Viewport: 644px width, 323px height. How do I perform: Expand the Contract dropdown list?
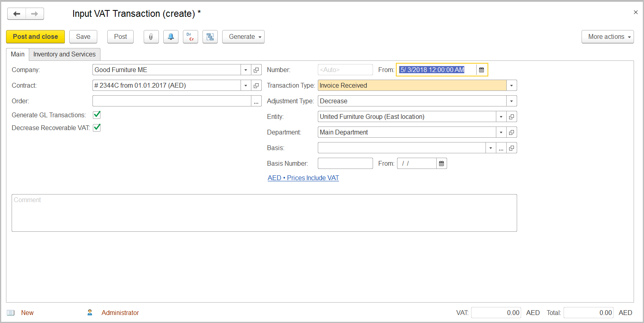(x=246, y=85)
